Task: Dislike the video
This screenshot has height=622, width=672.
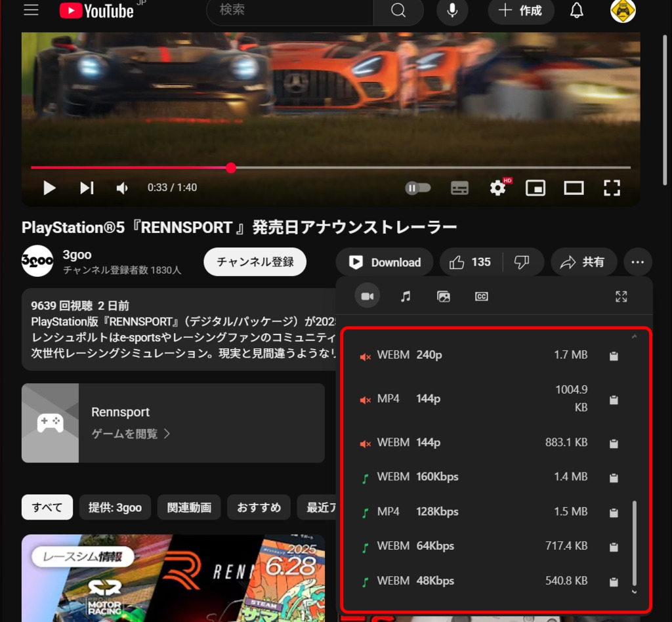Action: [522, 262]
